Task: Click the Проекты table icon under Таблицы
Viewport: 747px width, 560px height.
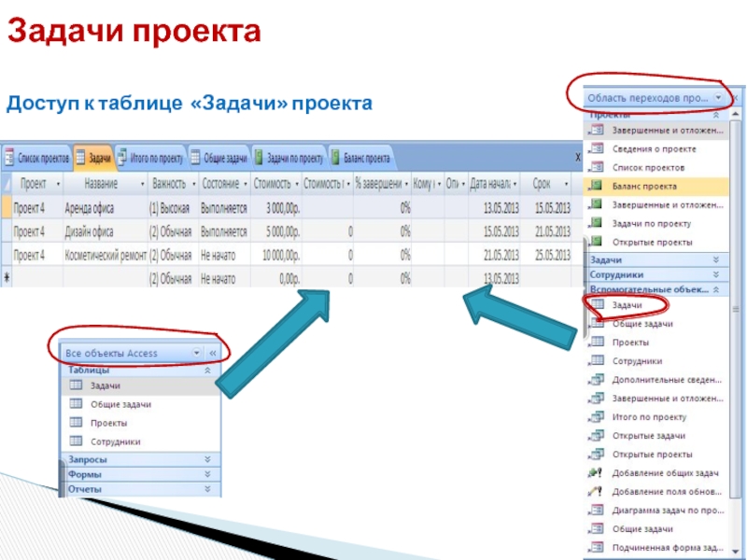Action: click(x=76, y=422)
